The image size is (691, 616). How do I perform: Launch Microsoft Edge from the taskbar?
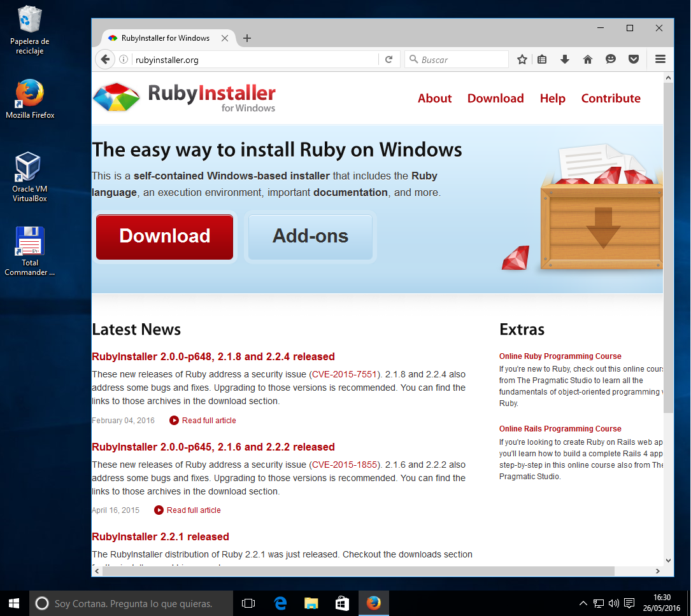coord(280,603)
